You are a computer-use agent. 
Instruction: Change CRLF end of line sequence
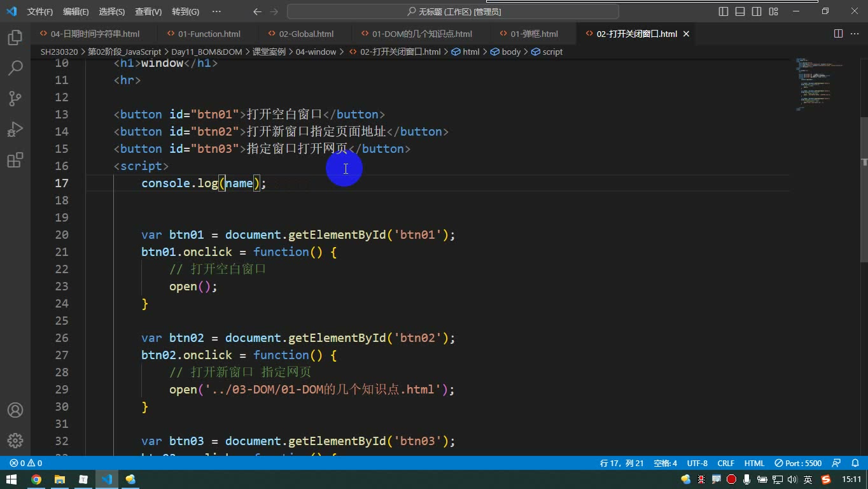[x=726, y=463]
